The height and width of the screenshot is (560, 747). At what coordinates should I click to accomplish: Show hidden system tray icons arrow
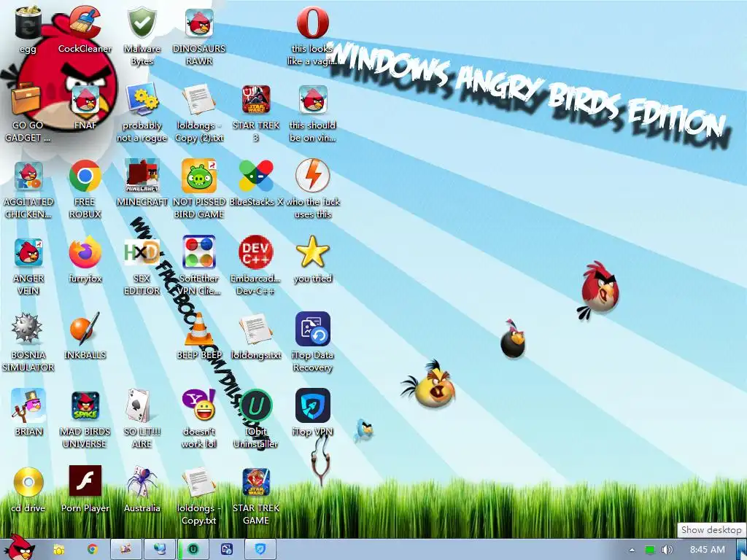click(x=632, y=550)
